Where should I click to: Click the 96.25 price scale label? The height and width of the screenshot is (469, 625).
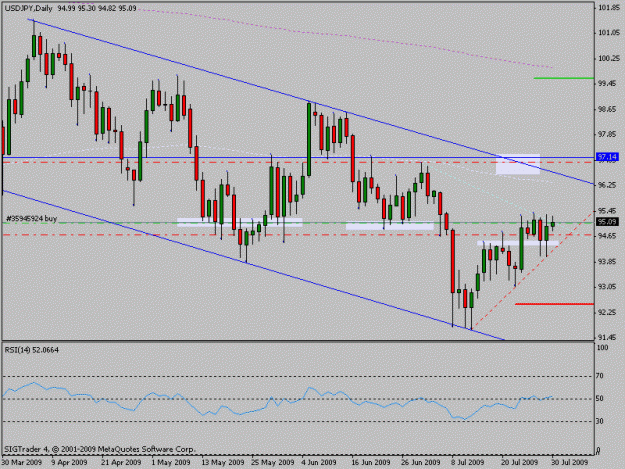click(608, 185)
